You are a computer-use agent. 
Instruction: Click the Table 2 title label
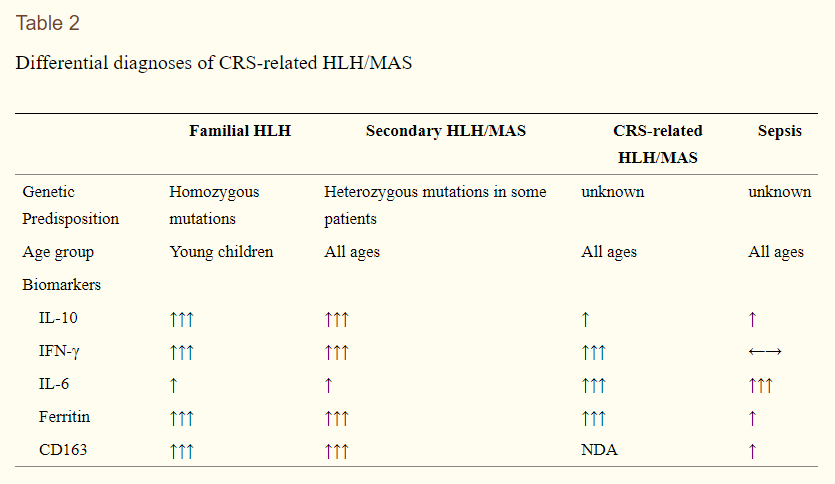pyautogui.click(x=48, y=23)
